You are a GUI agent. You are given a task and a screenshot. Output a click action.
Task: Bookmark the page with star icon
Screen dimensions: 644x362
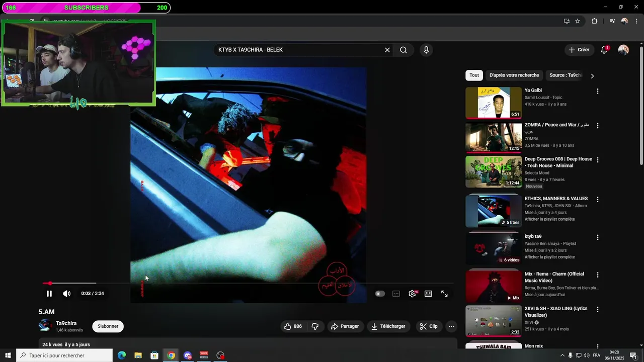click(578, 21)
